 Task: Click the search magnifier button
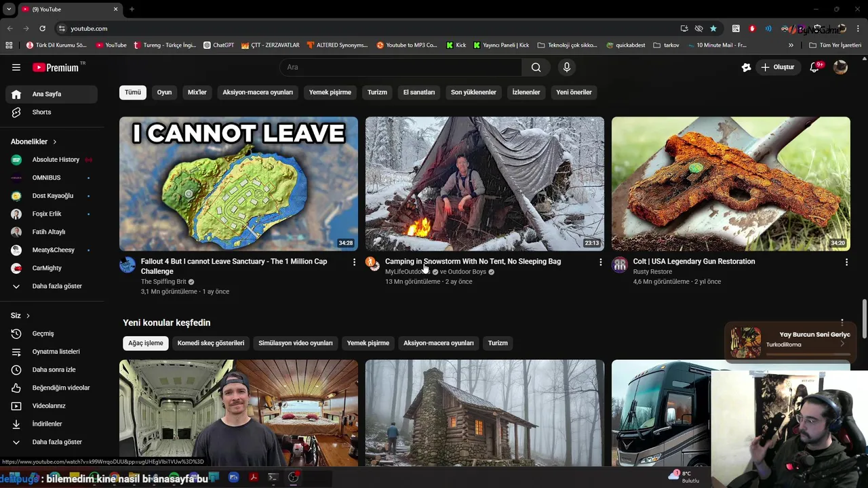[536, 67]
